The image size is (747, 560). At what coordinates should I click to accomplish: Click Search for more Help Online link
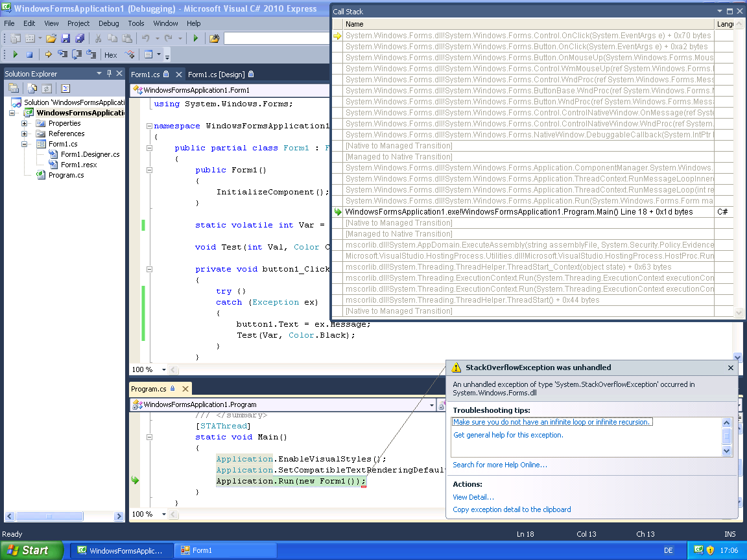[500, 465]
